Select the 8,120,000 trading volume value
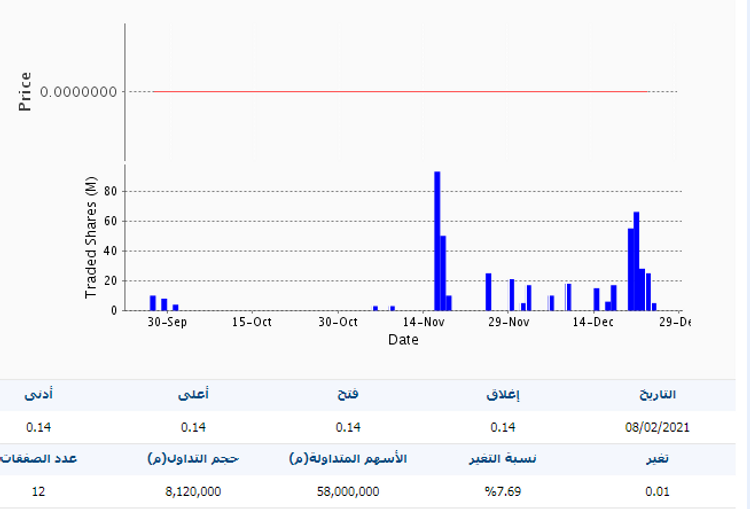The width and height of the screenshot is (750, 509). click(x=193, y=491)
